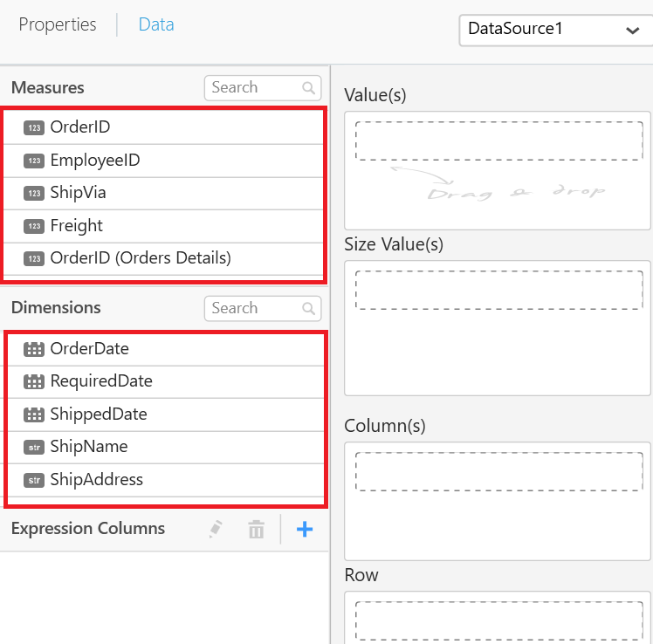Select the Data tab
Image resolution: width=653 pixels, height=644 pixels.
pos(156,24)
